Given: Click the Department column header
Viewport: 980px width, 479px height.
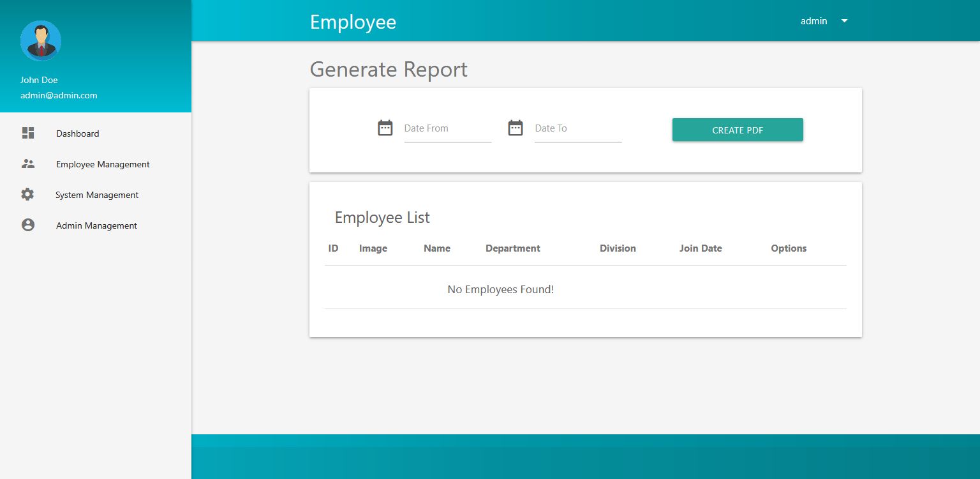Looking at the screenshot, I should pyautogui.click(x=512, y=248).
